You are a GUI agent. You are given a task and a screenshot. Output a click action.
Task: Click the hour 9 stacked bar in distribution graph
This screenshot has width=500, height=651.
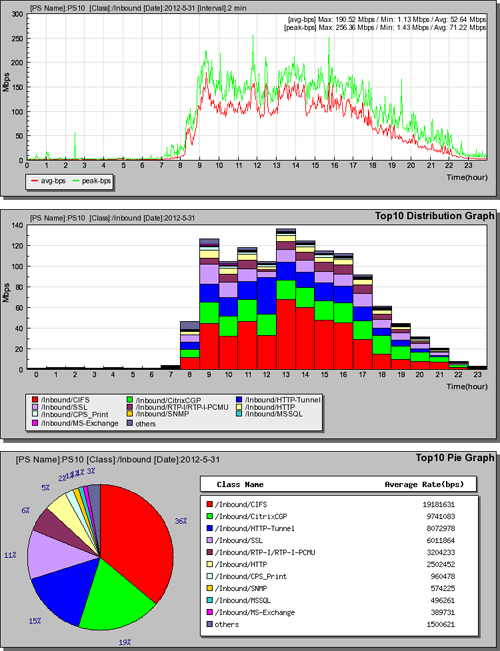point(209,304)
